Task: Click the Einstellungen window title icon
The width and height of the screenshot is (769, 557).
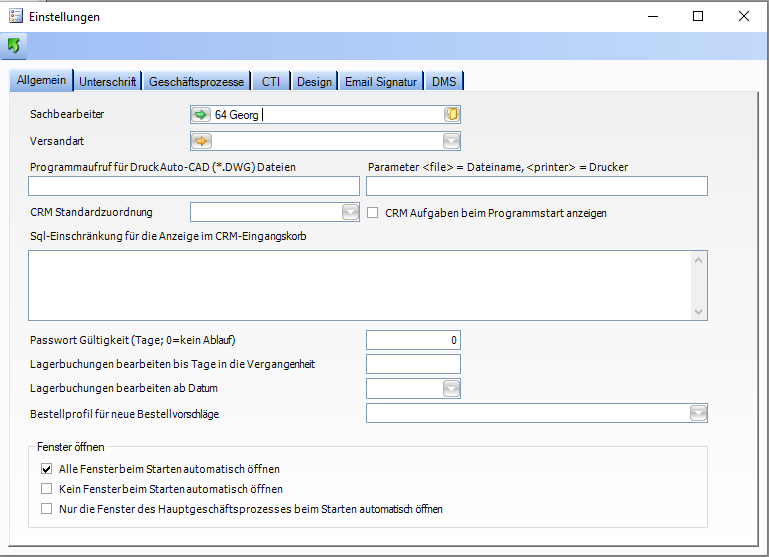Action: pos(16,16)
